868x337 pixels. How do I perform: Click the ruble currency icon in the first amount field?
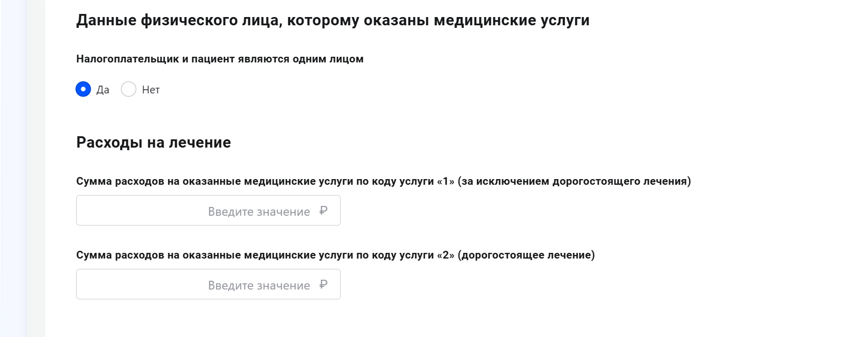pyautogui.click(x=323, y=211)
